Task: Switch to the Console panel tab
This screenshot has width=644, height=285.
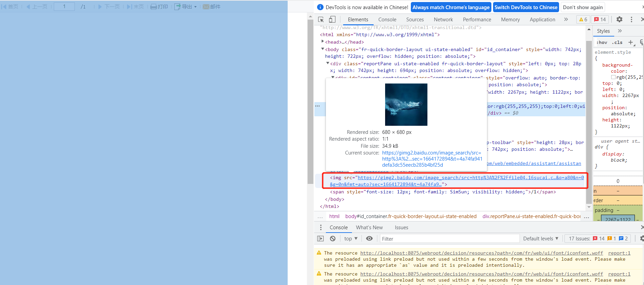Action: point(387,20)
